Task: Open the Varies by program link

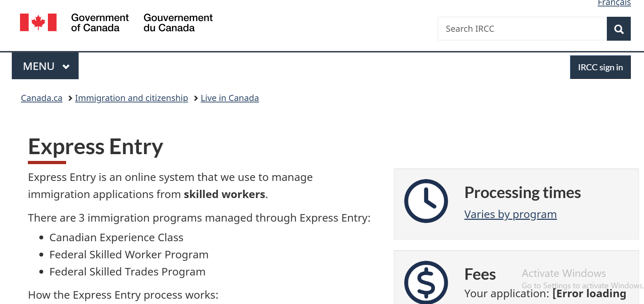Action: [510, 214]
